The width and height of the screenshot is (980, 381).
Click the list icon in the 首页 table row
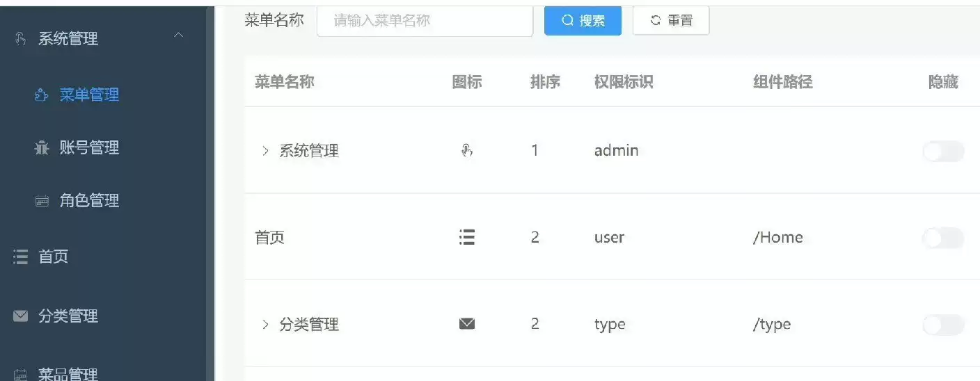(x=467, y=238)
